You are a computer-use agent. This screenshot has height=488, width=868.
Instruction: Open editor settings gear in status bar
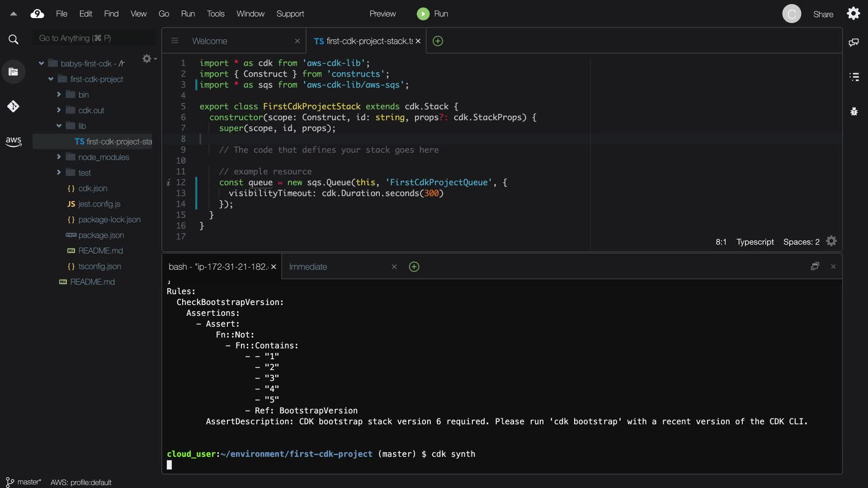pyautogui.click(x=831, y=241)
